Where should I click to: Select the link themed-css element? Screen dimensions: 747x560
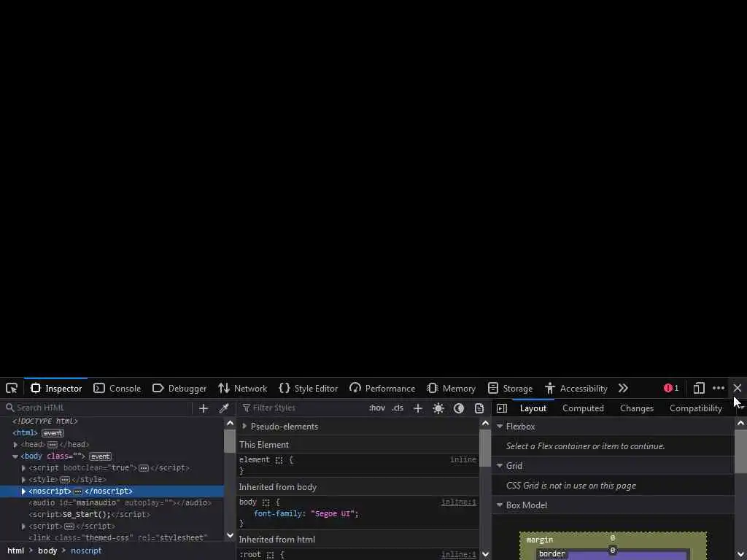click(x=118, y=537)
